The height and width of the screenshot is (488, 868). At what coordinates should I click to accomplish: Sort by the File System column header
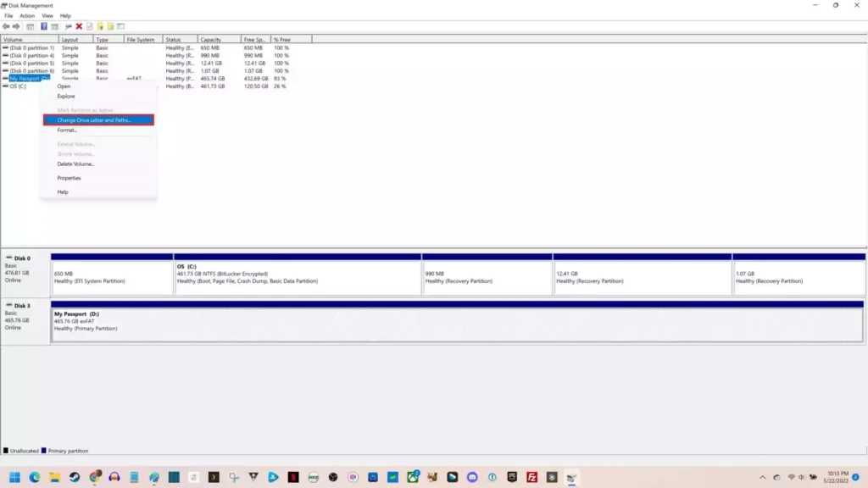(143, 40)
